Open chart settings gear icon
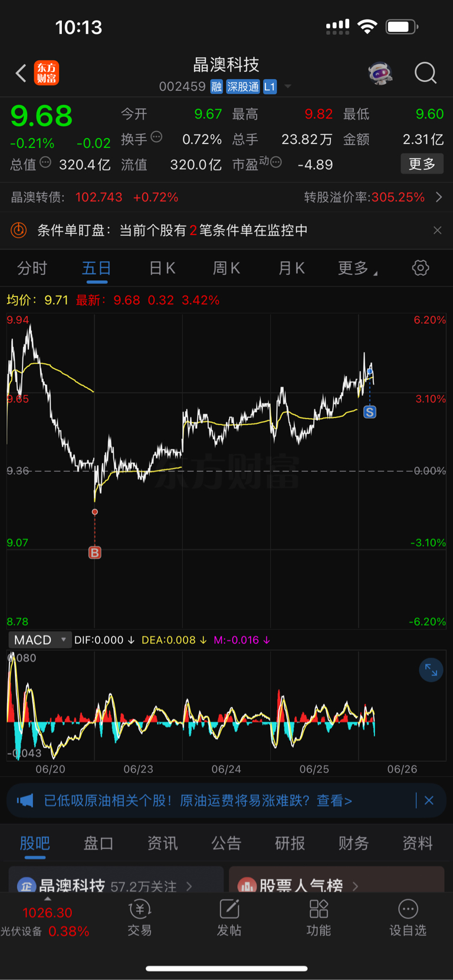Image resolution: width=453 pixels, height=980 pixels. coord(421,268)
